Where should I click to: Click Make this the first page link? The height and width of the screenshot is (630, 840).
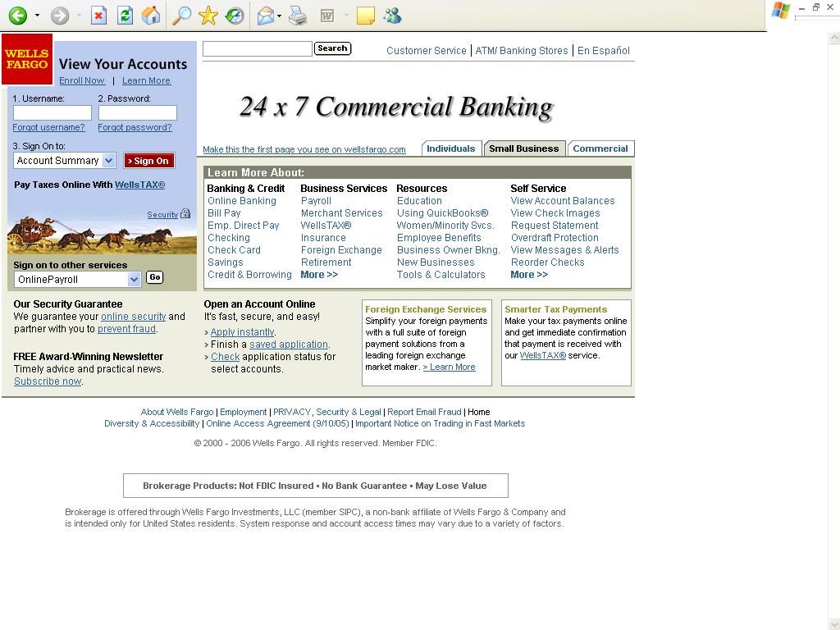[x=304, y=149]
